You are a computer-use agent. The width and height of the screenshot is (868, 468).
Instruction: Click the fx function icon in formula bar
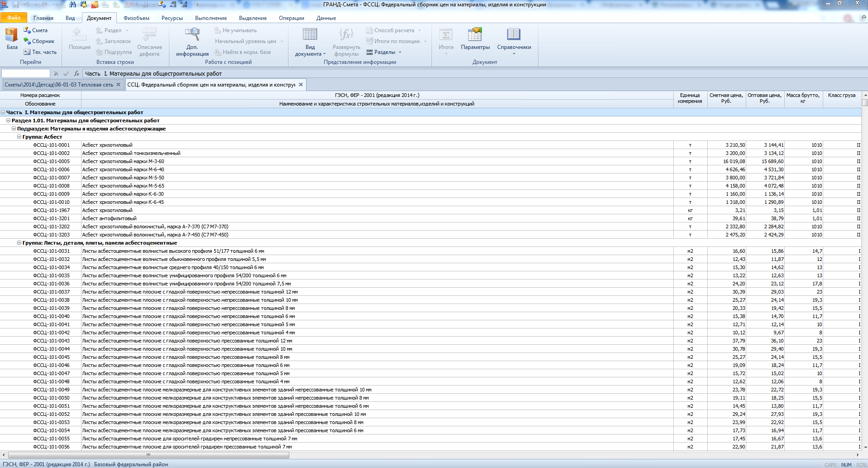pyautogui.click(x=77, y=73)
